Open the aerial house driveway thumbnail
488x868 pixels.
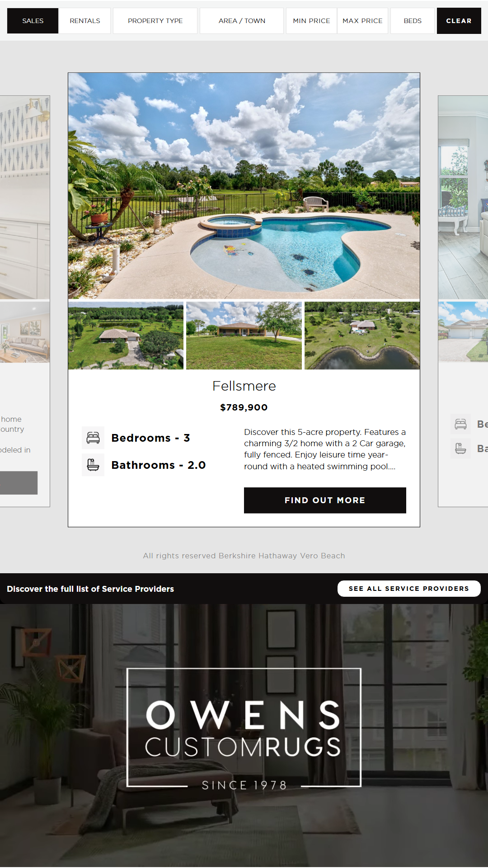click(x=126, y=335)
